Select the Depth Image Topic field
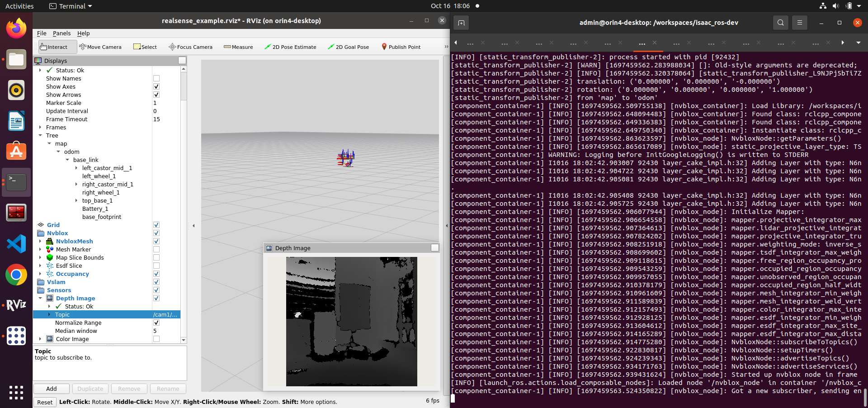The image size is (868, 408). click(165, 314)
